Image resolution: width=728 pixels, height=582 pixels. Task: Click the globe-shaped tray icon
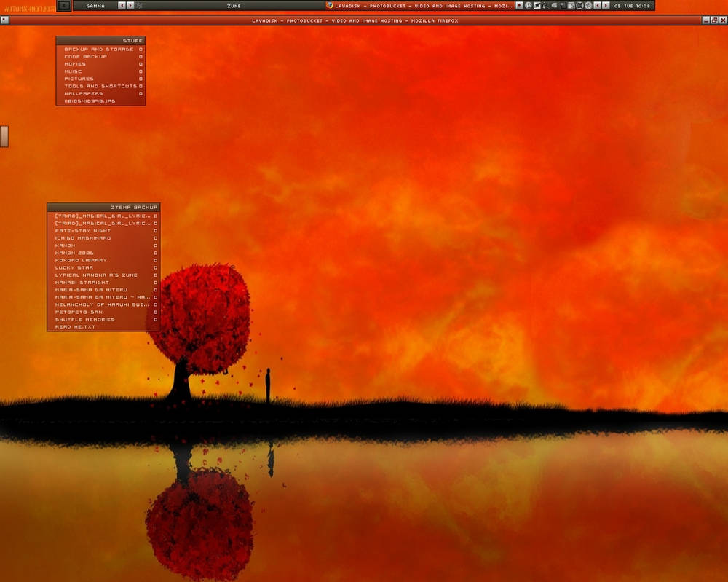click(588, 6)
